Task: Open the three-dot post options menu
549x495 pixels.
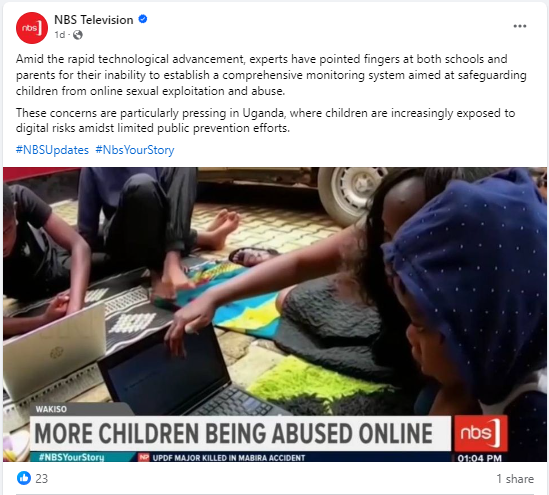Action: pos(520,26)
